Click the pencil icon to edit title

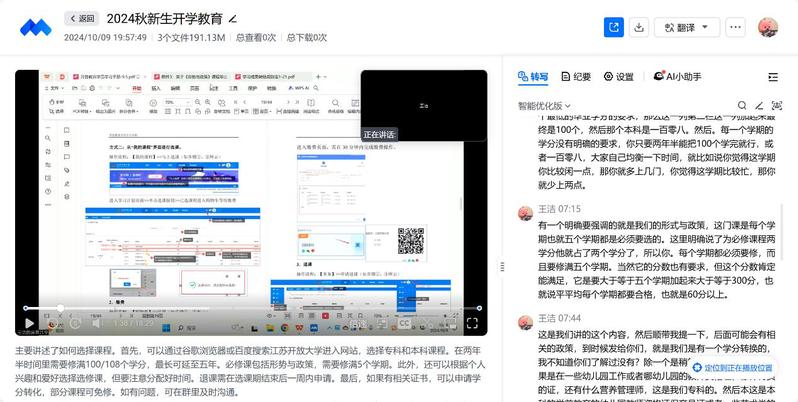[x=233, y=19]
